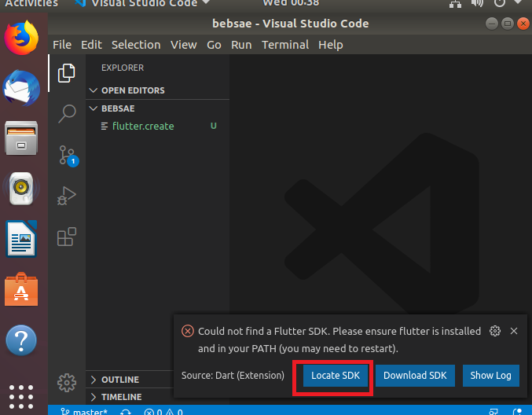
Task: Click the Download SDK button
Action: pos(415,375)
